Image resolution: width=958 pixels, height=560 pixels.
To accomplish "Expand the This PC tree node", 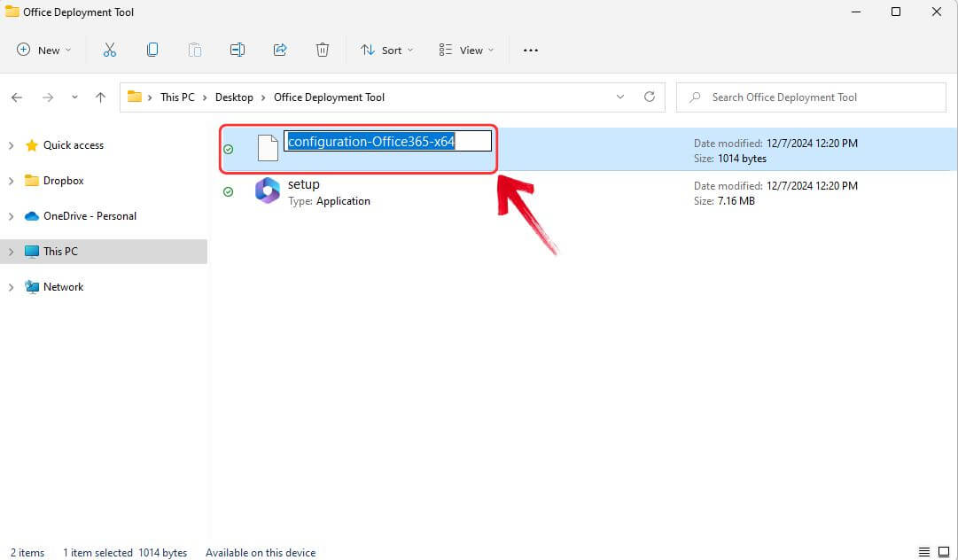I will [x=11, y=252].
